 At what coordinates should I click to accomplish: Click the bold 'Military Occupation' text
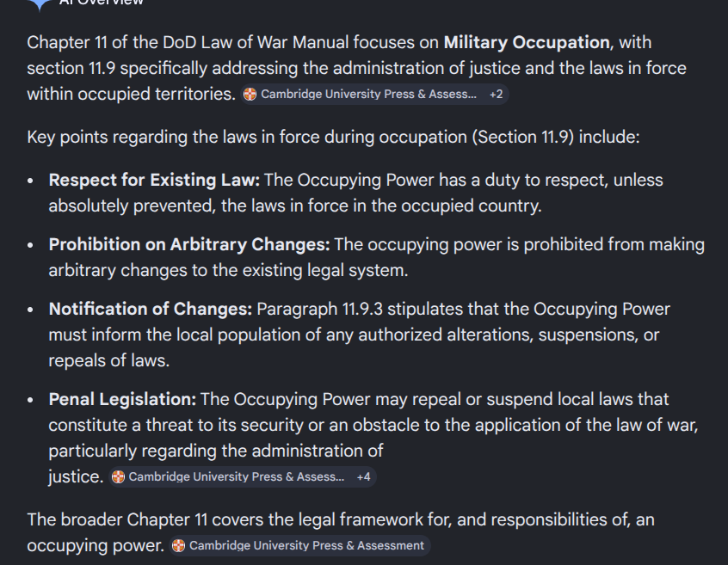point(527,43)
